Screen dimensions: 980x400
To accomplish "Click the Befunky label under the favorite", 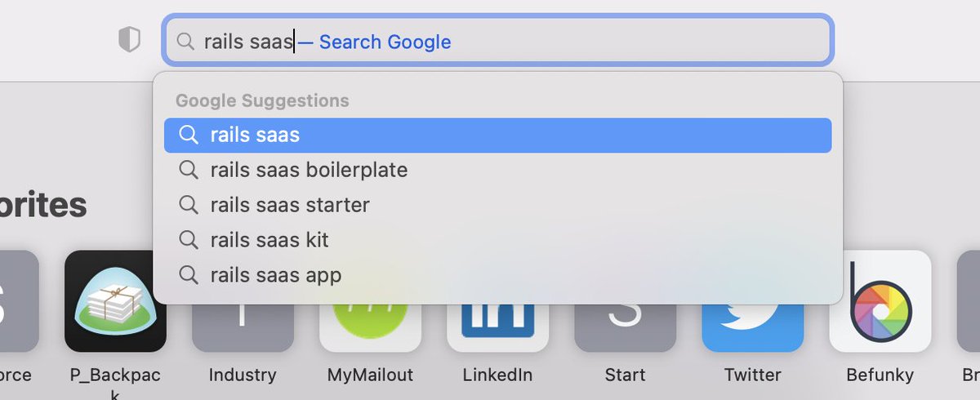I will click(880, 376).
